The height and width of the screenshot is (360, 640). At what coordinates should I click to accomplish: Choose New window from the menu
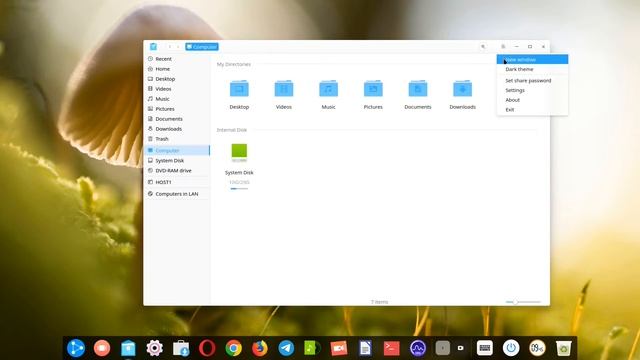click(532, 60)
